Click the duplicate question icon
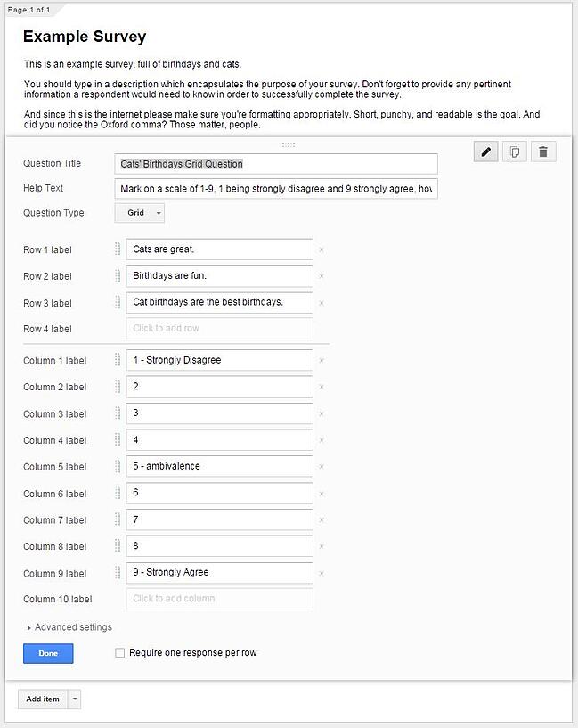This screenshot has height=728, width=578. tap(514, 151)
